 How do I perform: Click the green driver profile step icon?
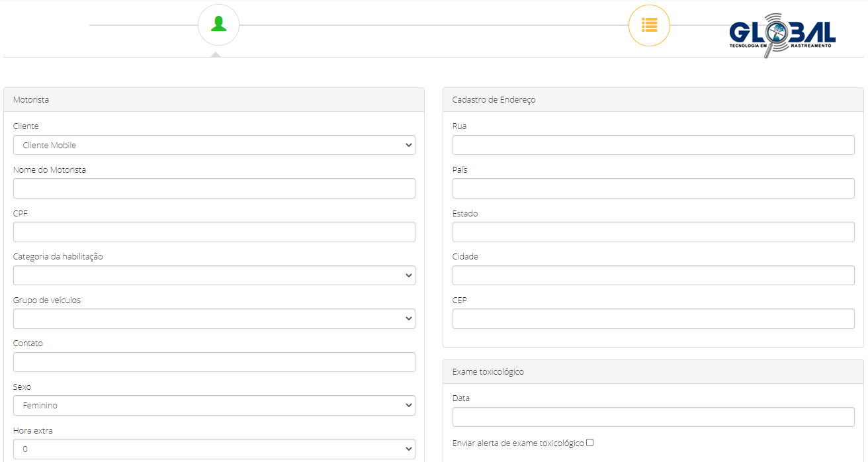click(x=218, y=25)
